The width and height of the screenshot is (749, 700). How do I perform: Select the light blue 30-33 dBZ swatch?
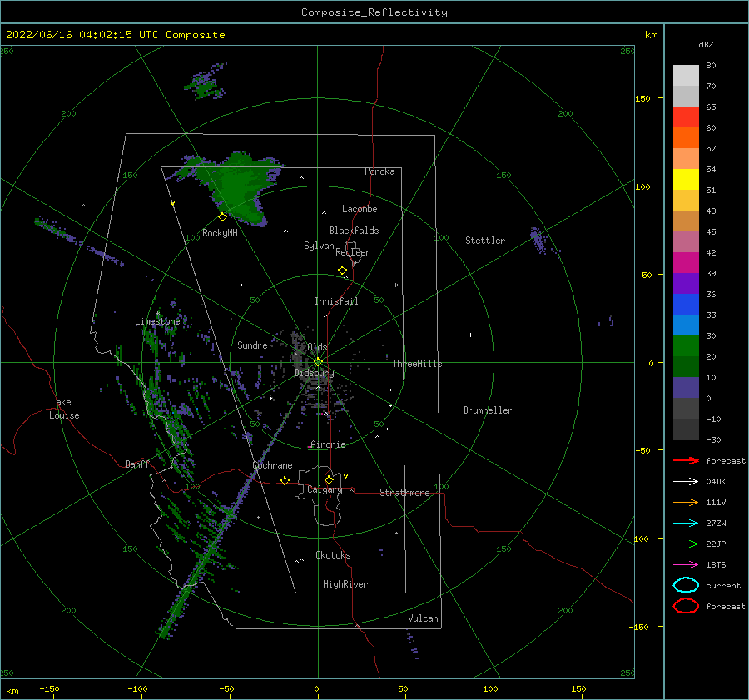point(686,325)
